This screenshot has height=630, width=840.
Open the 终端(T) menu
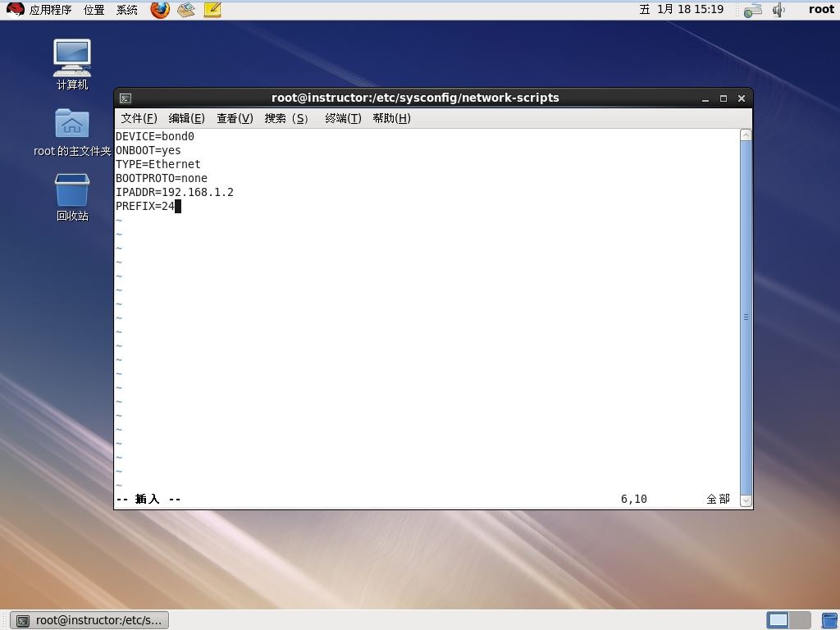coord(343,118)
